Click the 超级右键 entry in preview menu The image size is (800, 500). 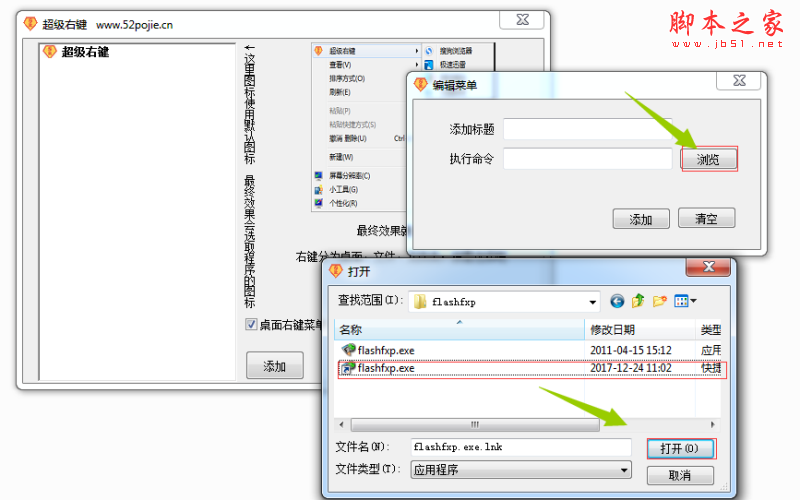point(367,51)
